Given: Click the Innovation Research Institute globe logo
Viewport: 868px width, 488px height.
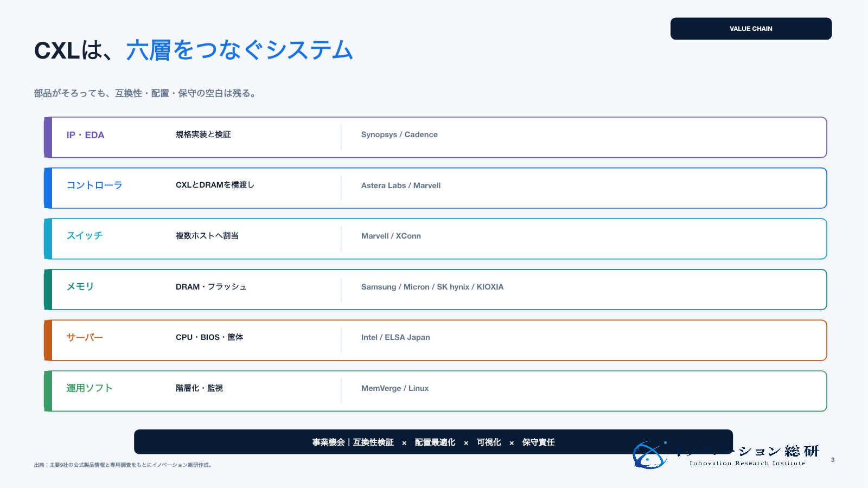Looking at the screenshot, I should pos(650,455).
